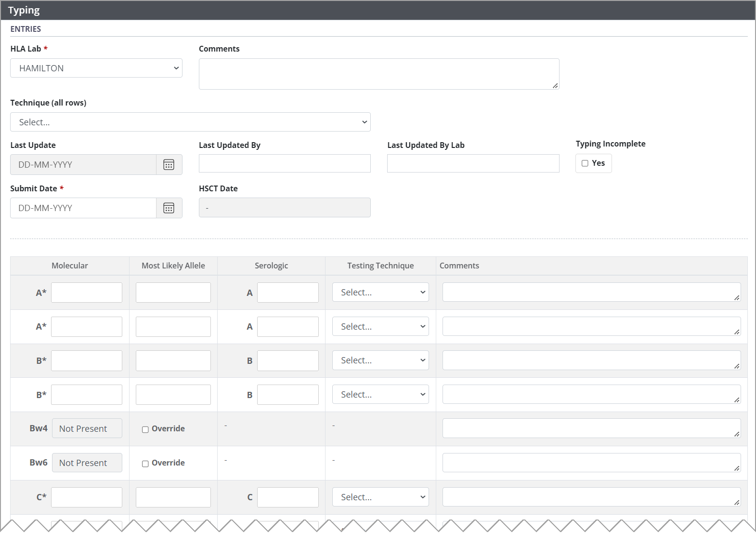Open Testing Technique dropdown in C* row
The height and width of the screenshot is (533, 756).
point(380,497)
